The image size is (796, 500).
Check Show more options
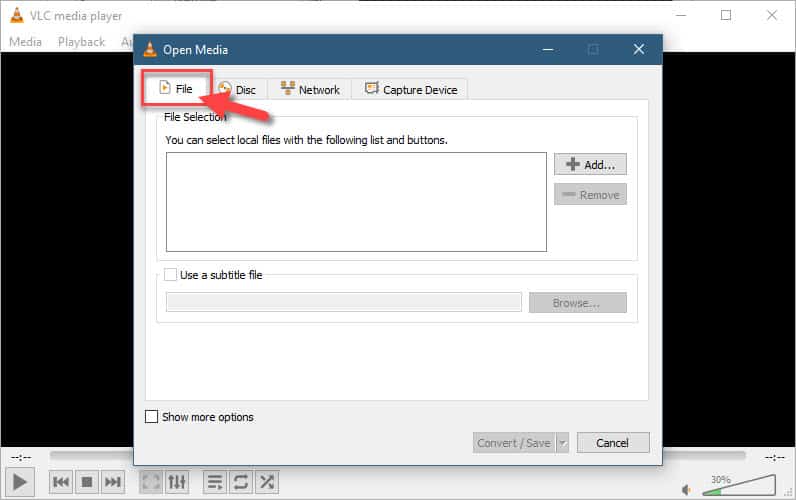pyautogui.click(x=151, y=417)
